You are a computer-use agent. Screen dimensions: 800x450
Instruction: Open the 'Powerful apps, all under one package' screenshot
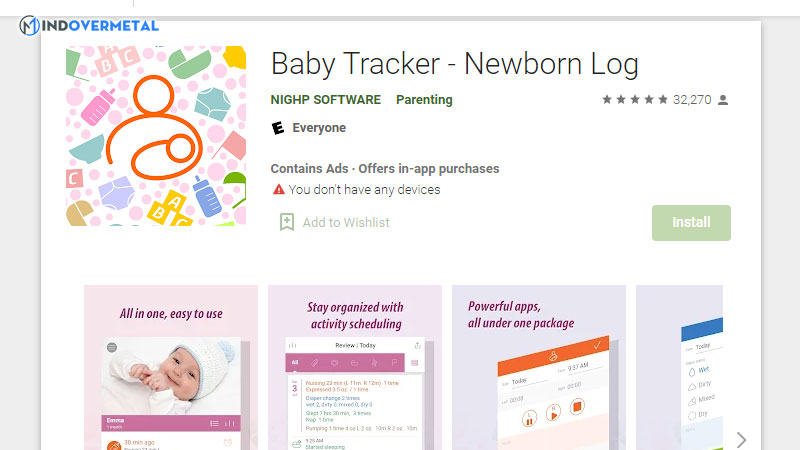[539, 368]
